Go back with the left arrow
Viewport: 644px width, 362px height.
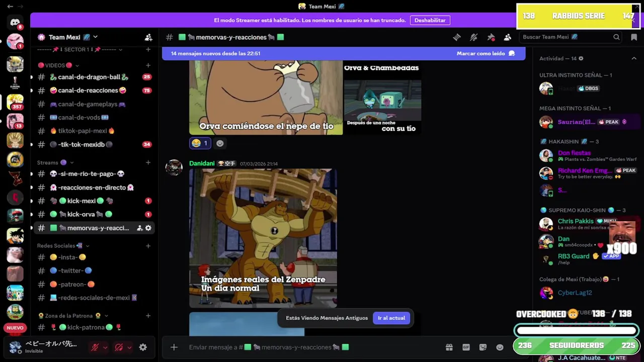coord(10,7)
